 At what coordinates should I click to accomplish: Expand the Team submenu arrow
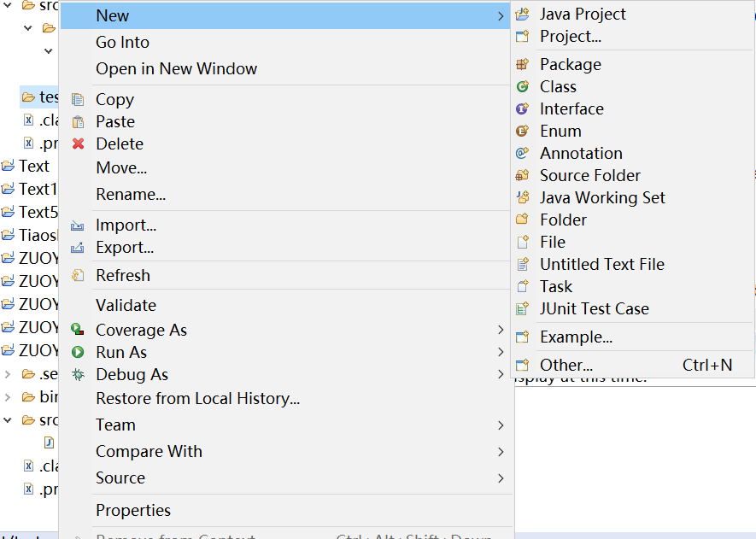click(x=501, y=425)
